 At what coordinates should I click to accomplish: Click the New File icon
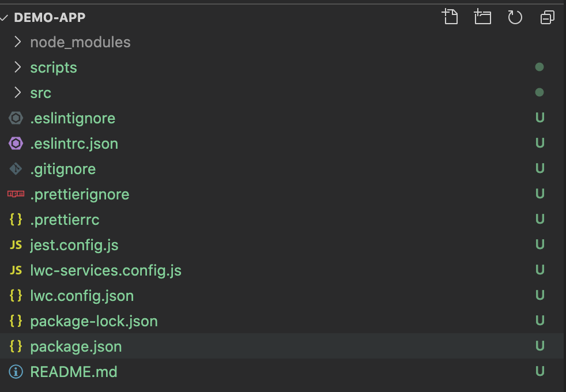click(x=450, y=17)
